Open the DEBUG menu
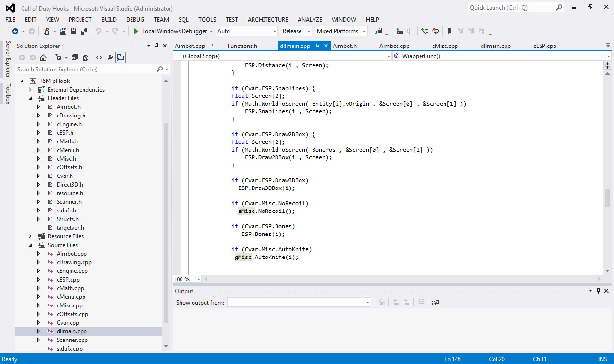 135,20
